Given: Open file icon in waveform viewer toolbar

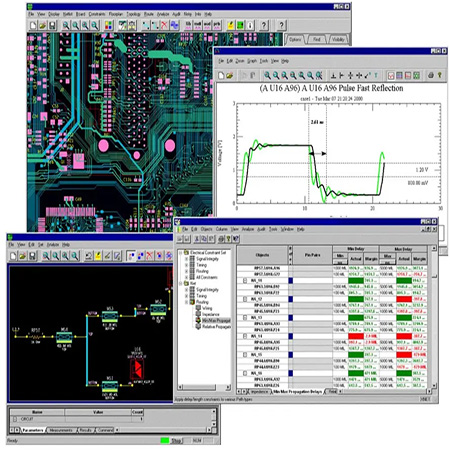Looking at the screenshot, I should click(229, 76).
